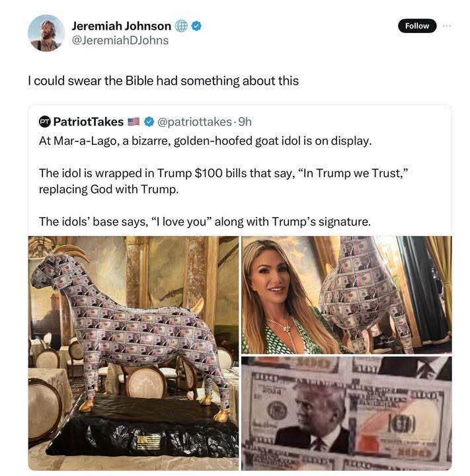Click Jeremiah Johnson's profile avatar

pos(46,33)
